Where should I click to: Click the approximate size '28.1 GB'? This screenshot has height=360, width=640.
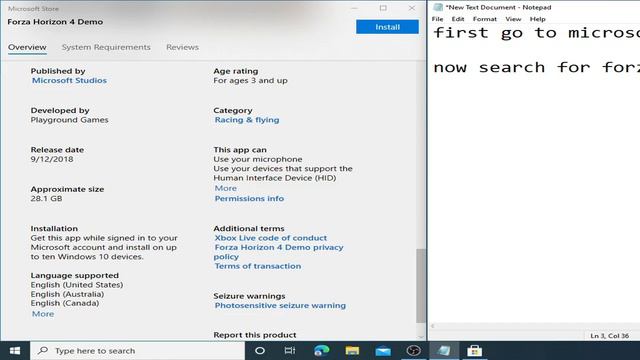47,198
